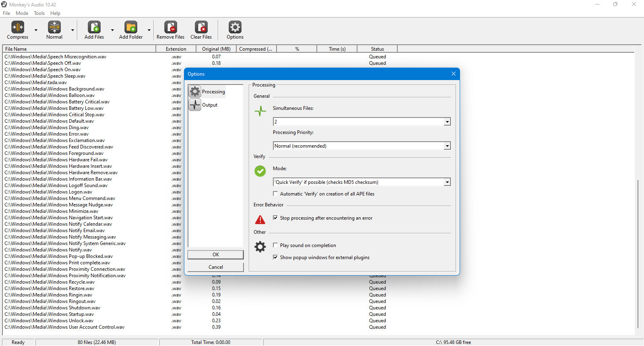
Task: Open the Tools menu
Action: coord(39,13)
